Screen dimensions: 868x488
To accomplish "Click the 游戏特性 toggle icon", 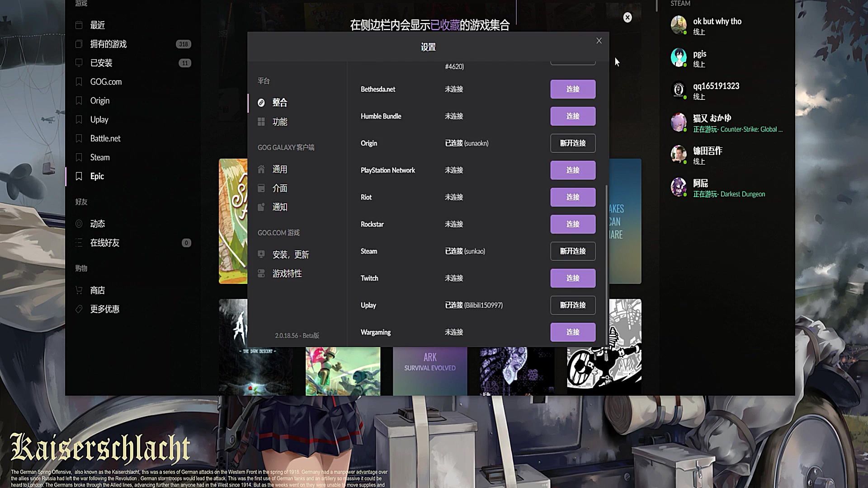I will (x=261, y=273).
